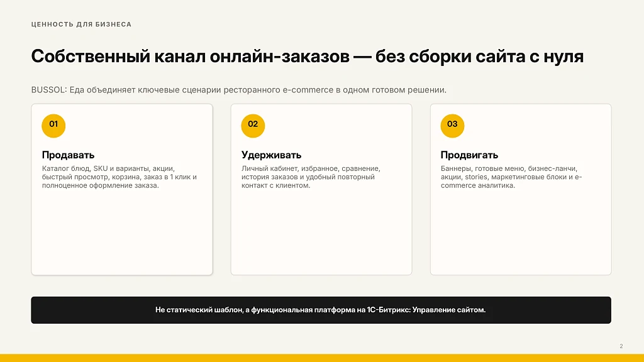644x362 pixels.
Task: Click the description 'Каталог блюд, SKU и варианты'
Action: coord(119,177)
